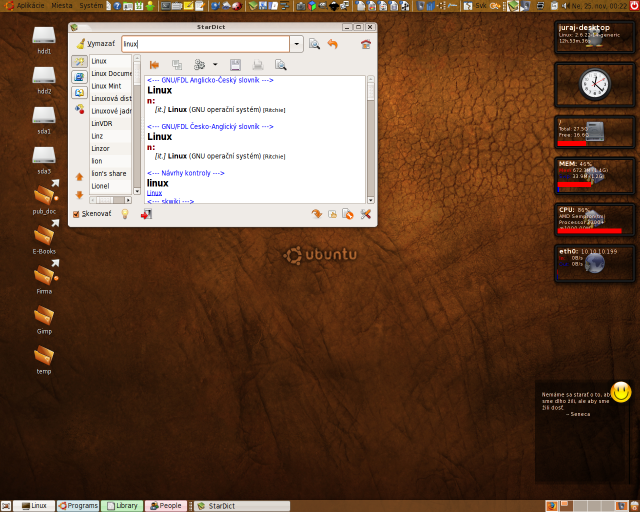Select "lion's share" in word list
Viewport: 640px width, 512px height.
(110, 174)
